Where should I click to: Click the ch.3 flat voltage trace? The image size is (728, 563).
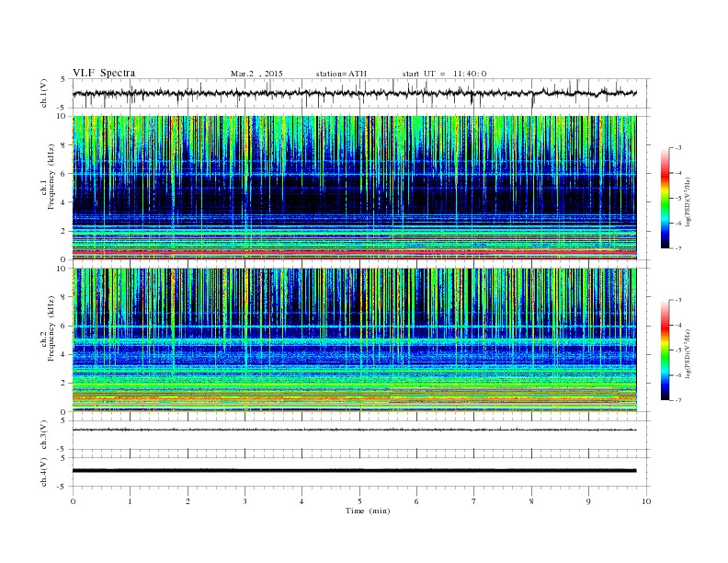[x=354, y=430]
